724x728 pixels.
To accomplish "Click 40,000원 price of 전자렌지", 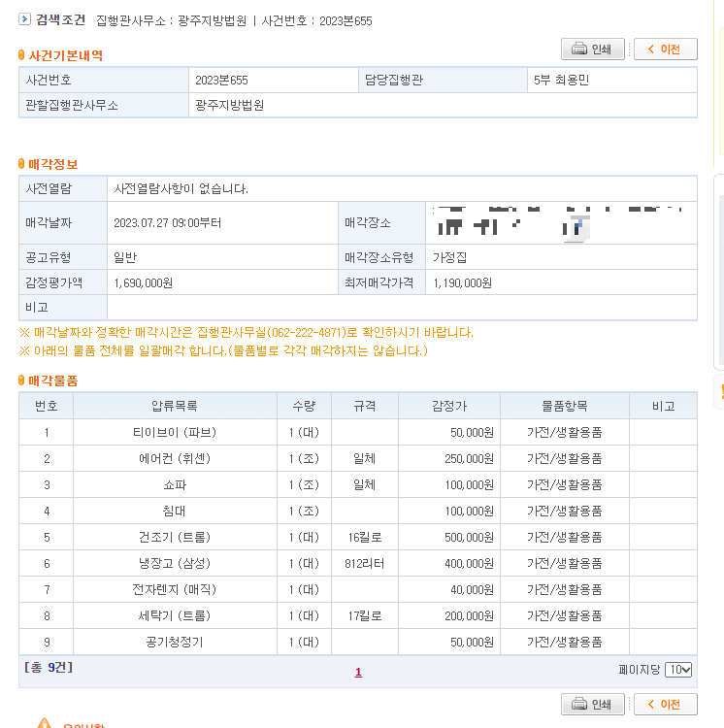I will pyautogui.click(x=472, y=589).
